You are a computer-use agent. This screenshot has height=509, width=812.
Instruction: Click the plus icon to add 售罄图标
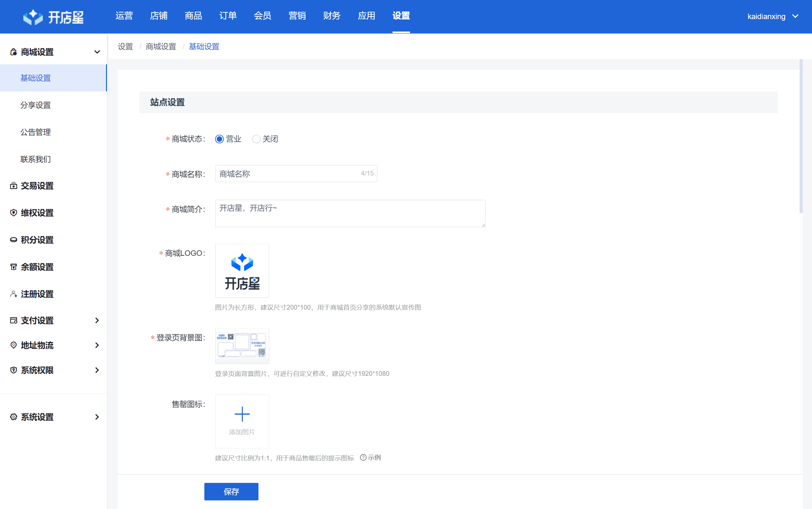(x=242, y=414)
